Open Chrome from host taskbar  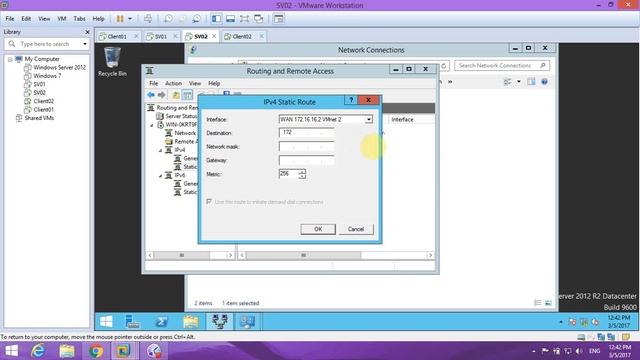click(96, 351)
